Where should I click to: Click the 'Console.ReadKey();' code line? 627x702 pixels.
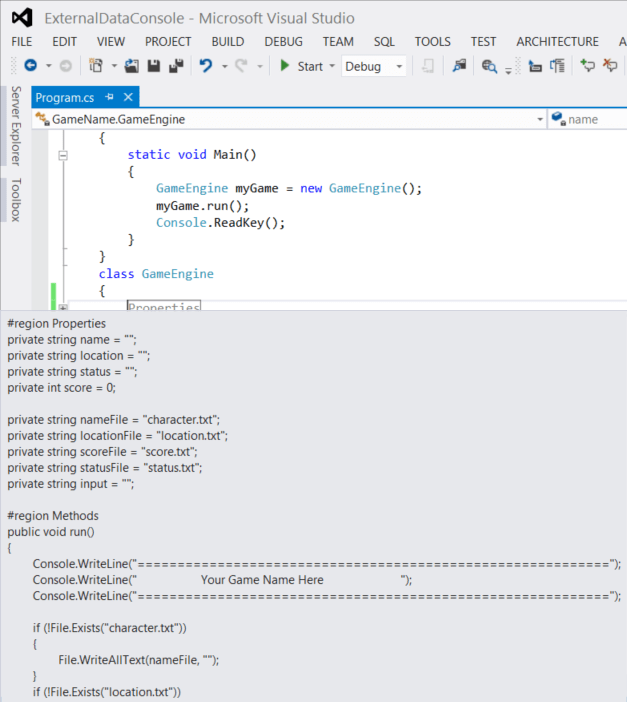(220, 223)
